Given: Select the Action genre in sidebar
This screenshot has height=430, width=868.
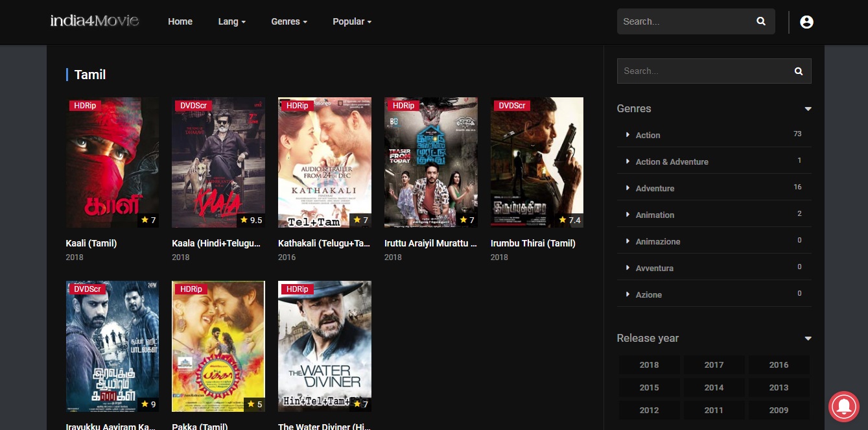Looking at the screenshot, I should coord(648,135).
